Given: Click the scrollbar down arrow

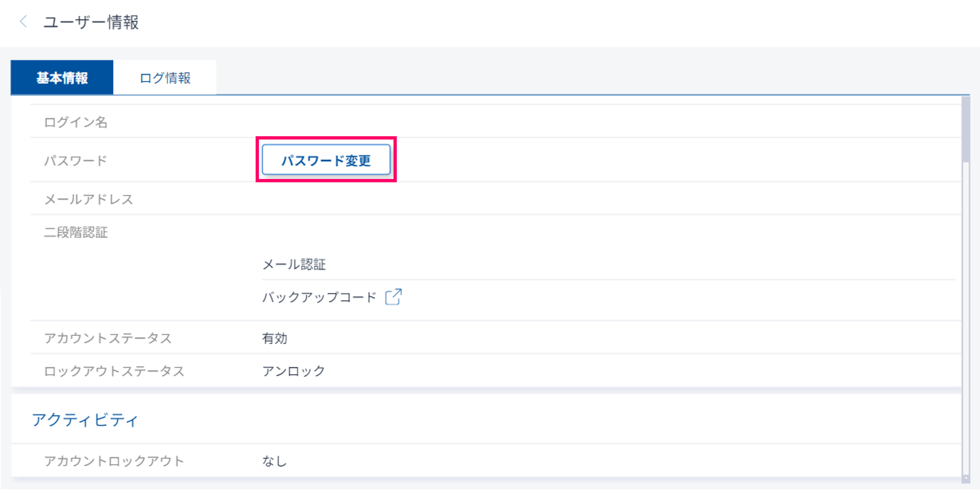Looking at the screenshot, I should click(x=966, y=479).
